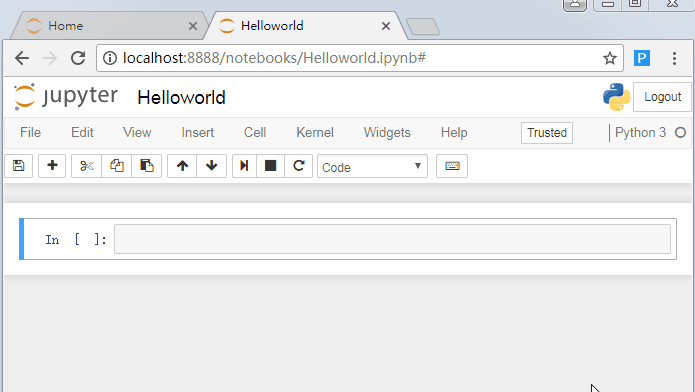Insert a cell below with plus icon
The width and height of the screenshot is (695, 392).
point(52,166)
